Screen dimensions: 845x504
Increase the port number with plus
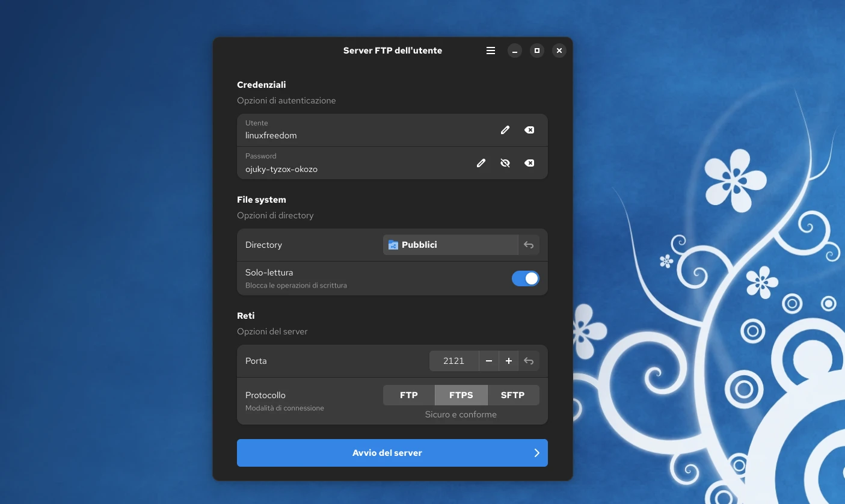point(509,361)
